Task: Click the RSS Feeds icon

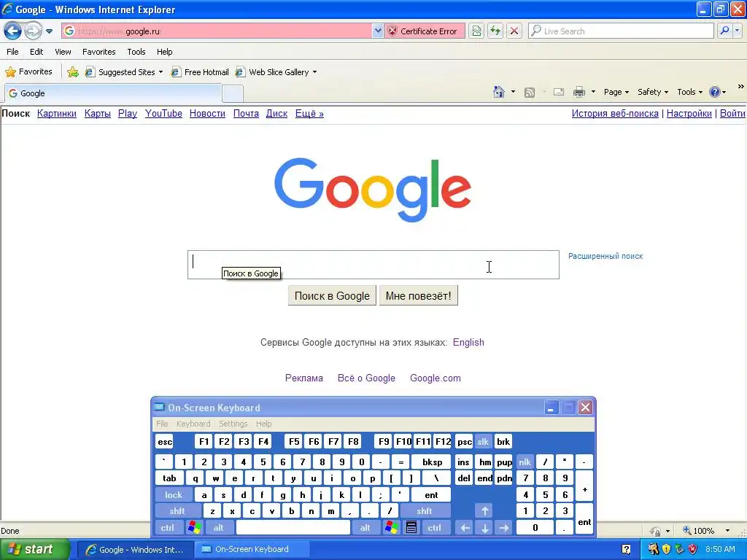Action: coord(530,93)
